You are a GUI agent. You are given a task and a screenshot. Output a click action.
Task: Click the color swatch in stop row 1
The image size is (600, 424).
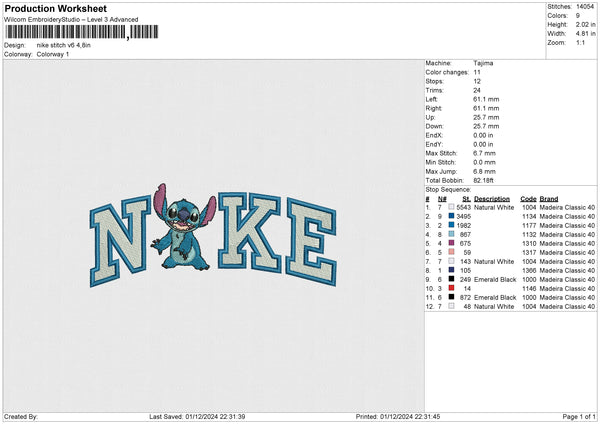pyautogui.click(x=452, y=207)
